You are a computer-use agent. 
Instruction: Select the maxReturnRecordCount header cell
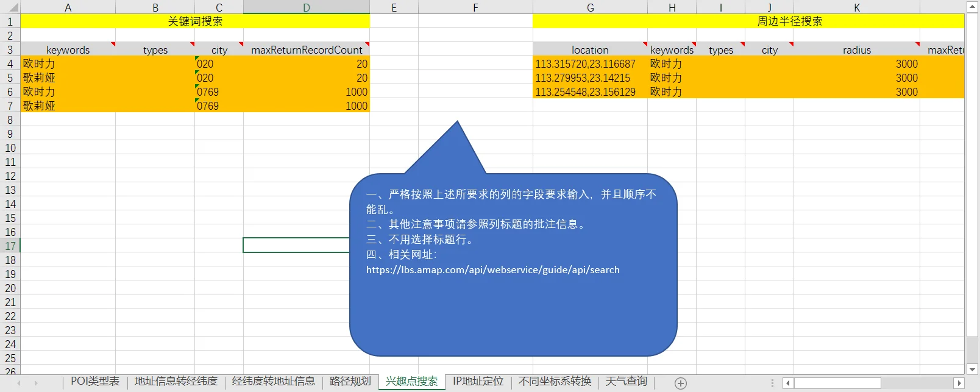tap(307, 49)
